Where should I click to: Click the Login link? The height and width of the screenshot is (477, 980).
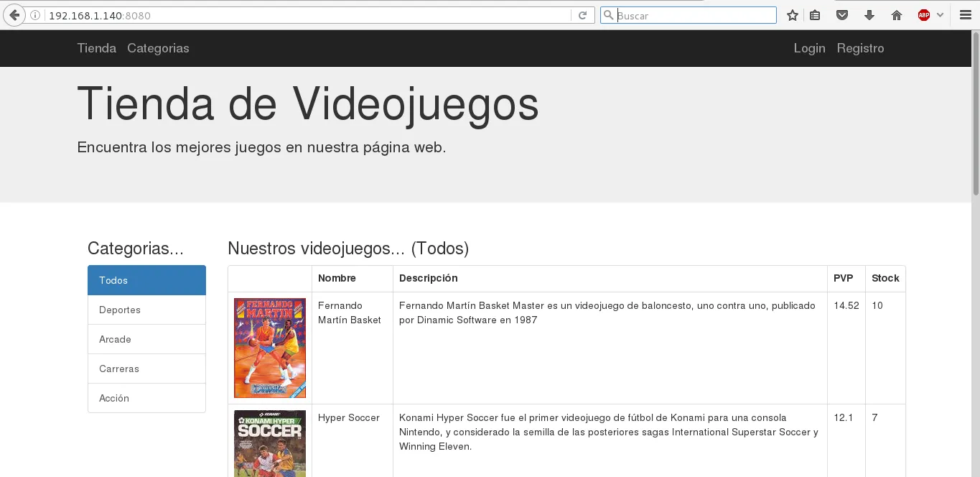click(809, 48)
